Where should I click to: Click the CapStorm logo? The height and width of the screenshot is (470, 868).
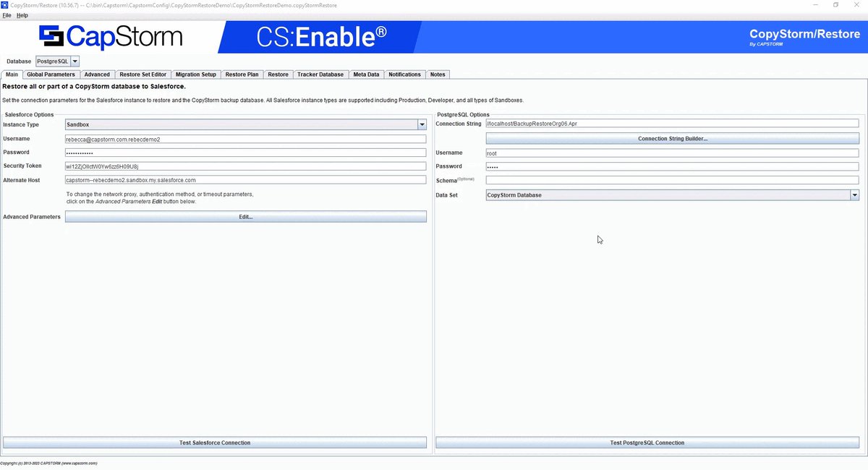[x=111, y=37]
